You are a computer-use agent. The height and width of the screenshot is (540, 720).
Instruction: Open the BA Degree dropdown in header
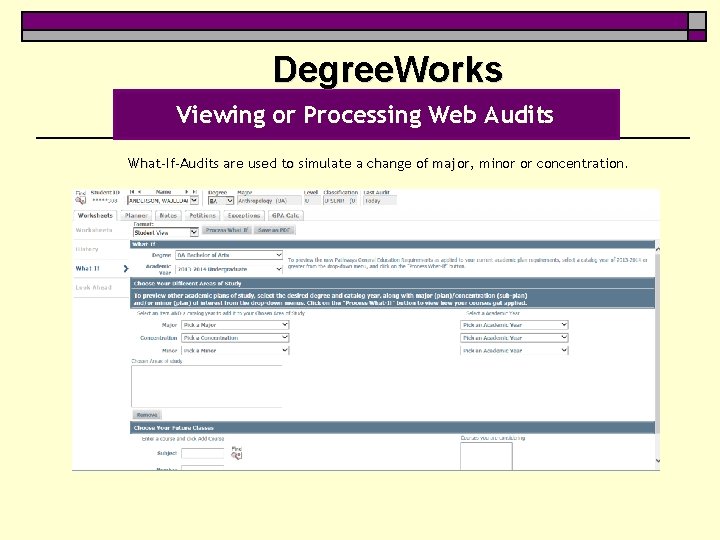point(221,201)
